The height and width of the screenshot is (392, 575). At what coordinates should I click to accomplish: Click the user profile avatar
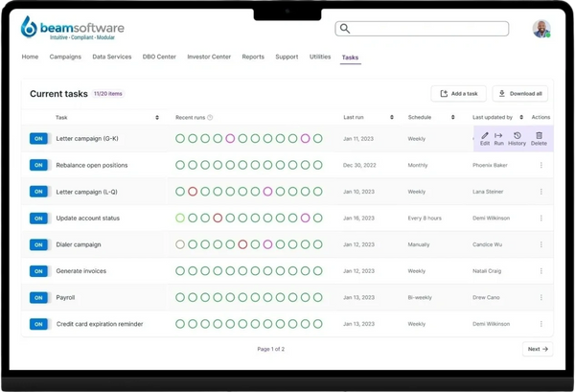tap(541, 29)
